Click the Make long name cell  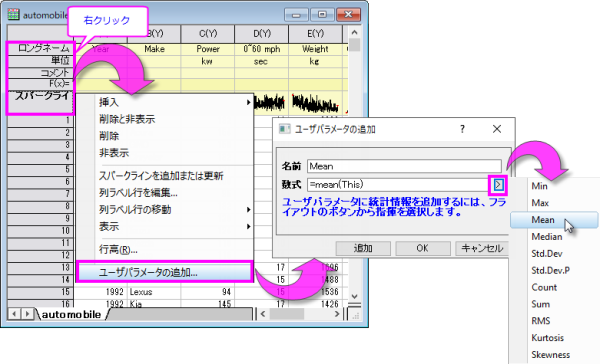point(154,49)
